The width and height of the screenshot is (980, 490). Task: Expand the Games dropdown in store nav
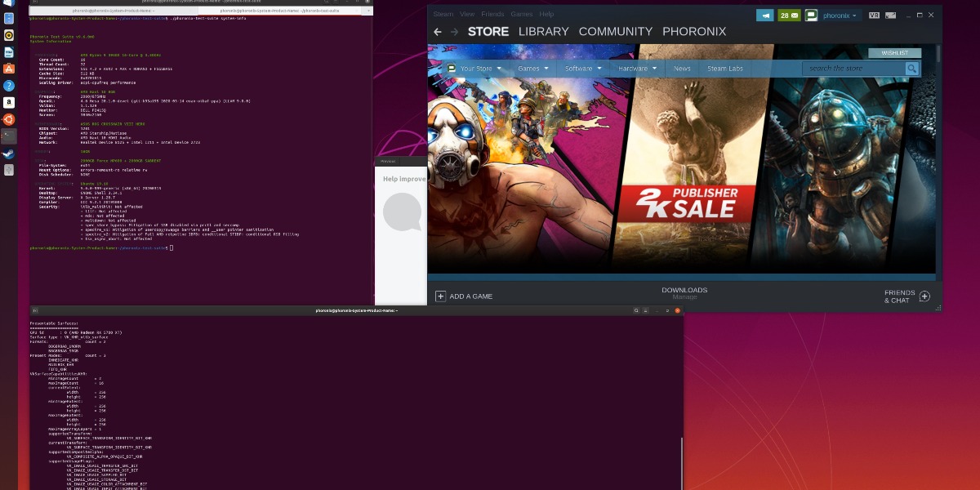(532, 69)
